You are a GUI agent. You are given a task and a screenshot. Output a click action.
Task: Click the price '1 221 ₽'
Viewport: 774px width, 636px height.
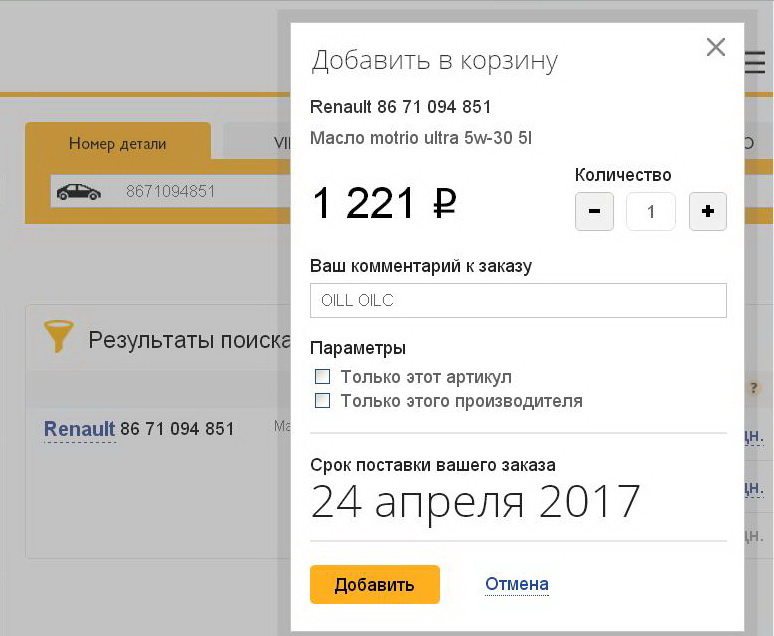[x=384, y=202]
